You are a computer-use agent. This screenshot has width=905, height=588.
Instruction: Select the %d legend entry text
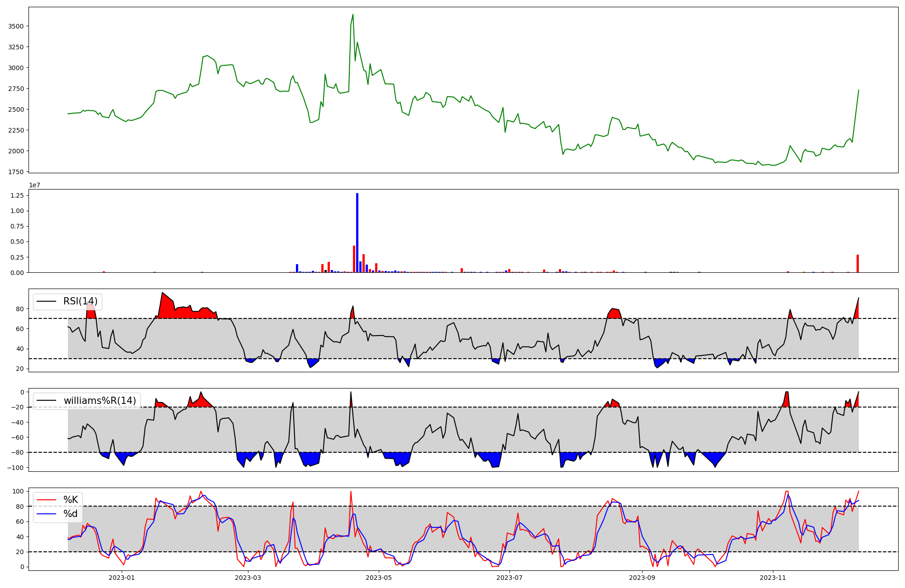[x=71, y=514]
